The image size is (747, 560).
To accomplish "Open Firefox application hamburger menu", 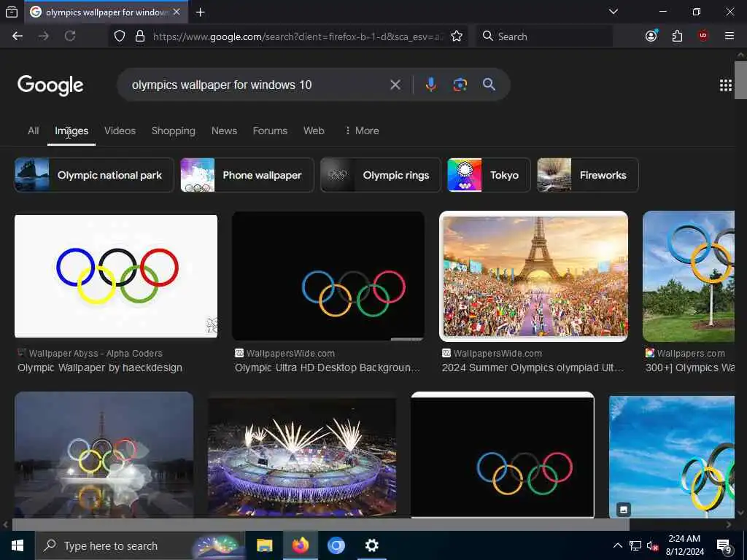I will tap(729, 36).
